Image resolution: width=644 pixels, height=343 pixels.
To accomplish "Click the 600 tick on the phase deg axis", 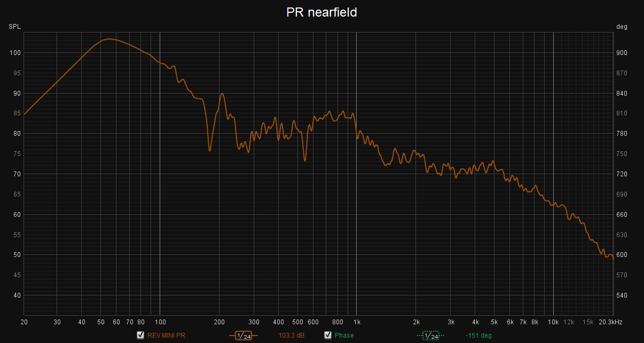I will pyautogui.click(x=622, y=255).
